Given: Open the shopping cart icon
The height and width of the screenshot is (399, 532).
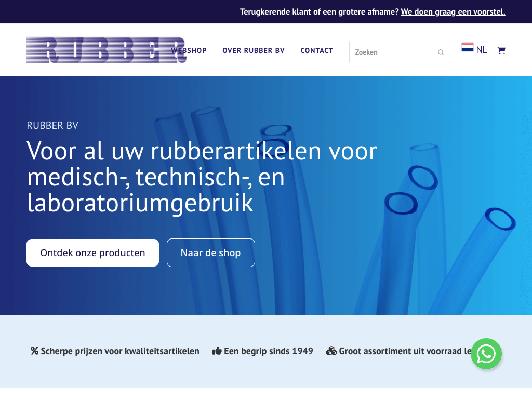Looking at the screenshot, I should [501, 50].
